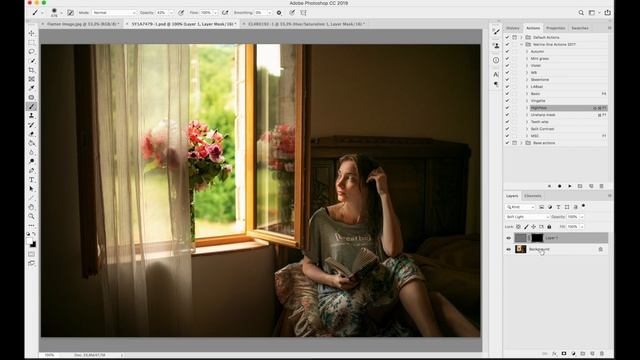Select the Spot Healing Brush tool

coord(31,98)
